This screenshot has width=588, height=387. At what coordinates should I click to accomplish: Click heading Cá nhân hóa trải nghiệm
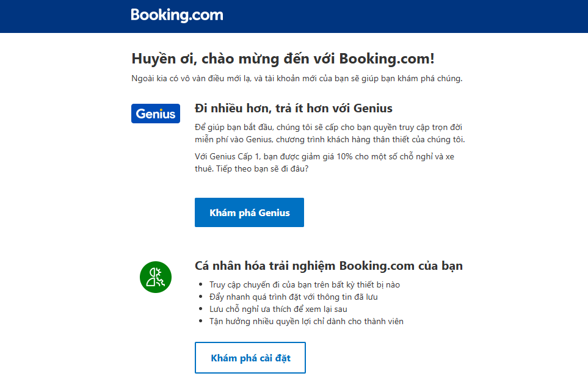coord(328,266)
